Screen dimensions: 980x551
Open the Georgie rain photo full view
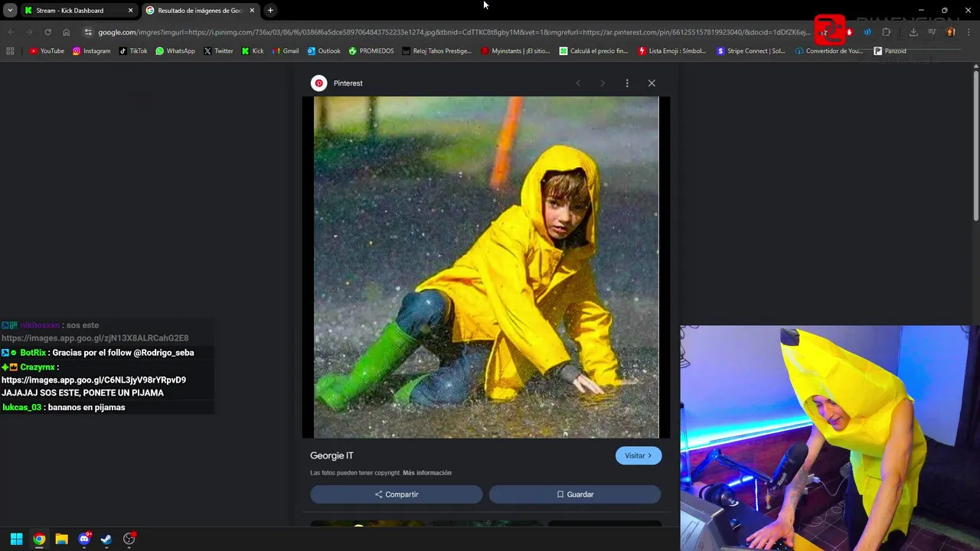[486, 267]
